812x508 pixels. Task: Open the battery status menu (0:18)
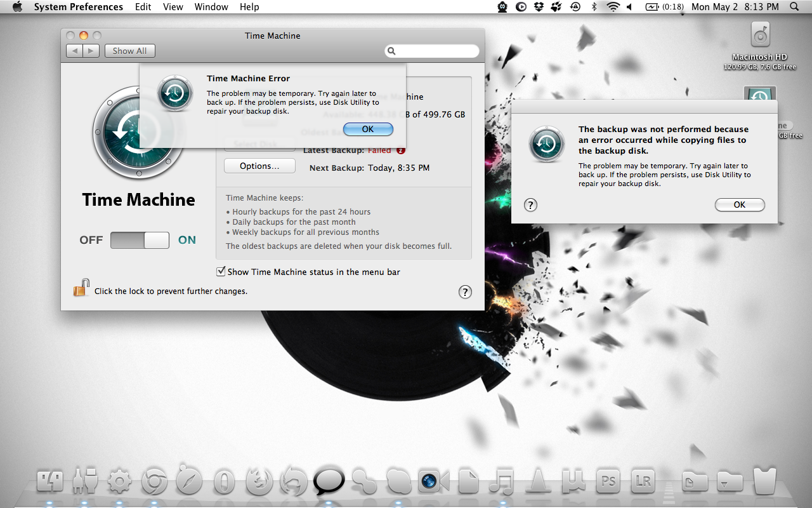coord(664,7)
